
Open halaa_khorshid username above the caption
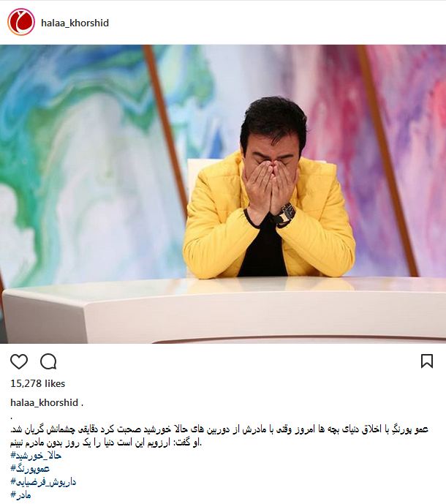click(x=45, y=402)
